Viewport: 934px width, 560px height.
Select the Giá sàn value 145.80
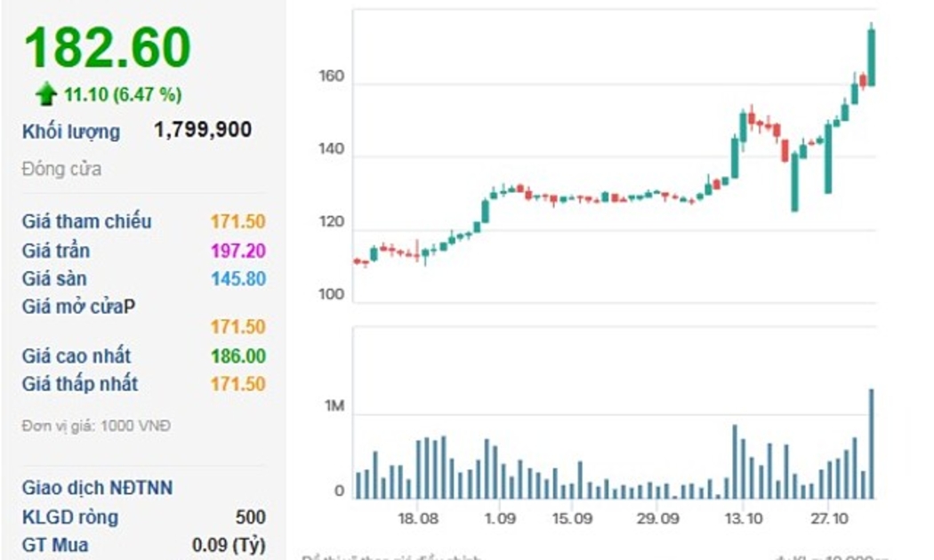coord(238,279)
